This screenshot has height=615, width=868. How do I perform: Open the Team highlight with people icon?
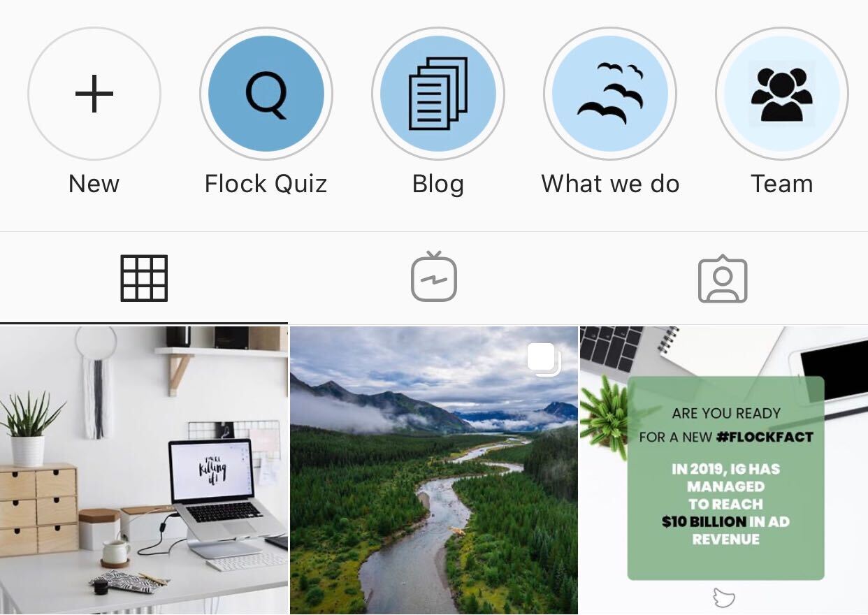pyautogui.click(x=782, y=94)
